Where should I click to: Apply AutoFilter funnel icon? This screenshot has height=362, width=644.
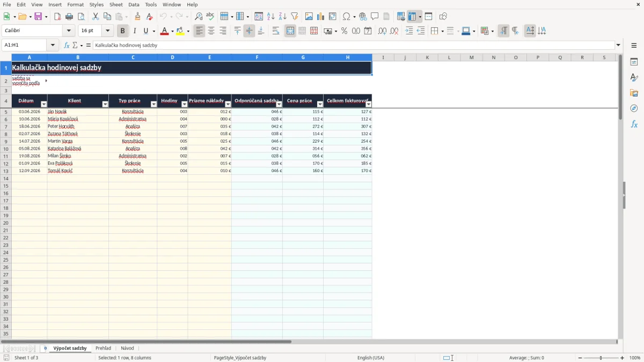point(295,17)
